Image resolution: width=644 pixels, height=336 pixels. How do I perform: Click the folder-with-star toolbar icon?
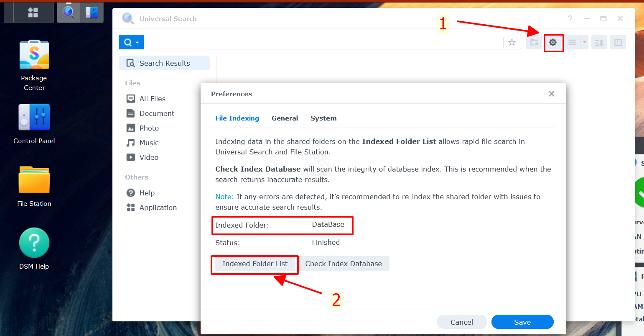[x=534, y=42]
